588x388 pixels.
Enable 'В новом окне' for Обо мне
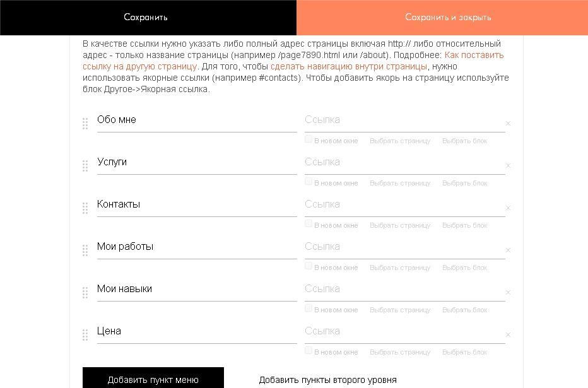click(x=309, y=139)
